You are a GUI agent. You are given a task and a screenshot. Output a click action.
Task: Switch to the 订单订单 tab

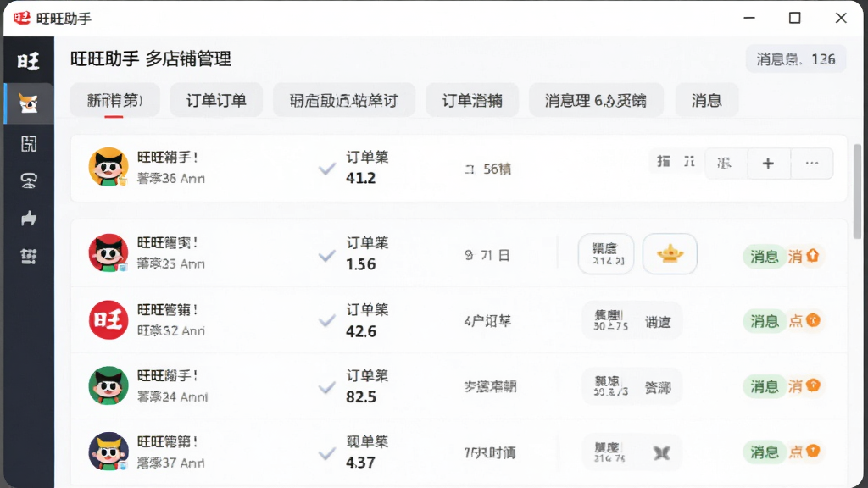[216, 100]
